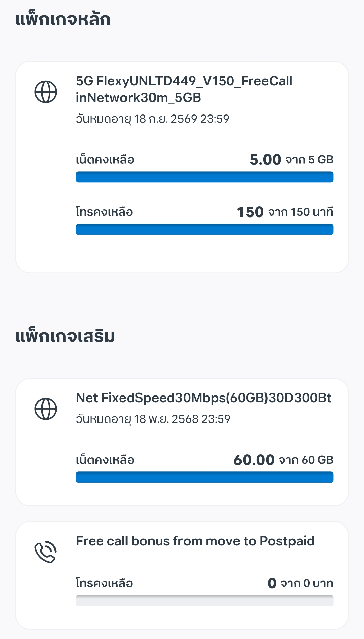Click the globe icon beside Net FixedSpeed30Mbps
This screenshot has height=639, width=364.
(x=46, y=409)
